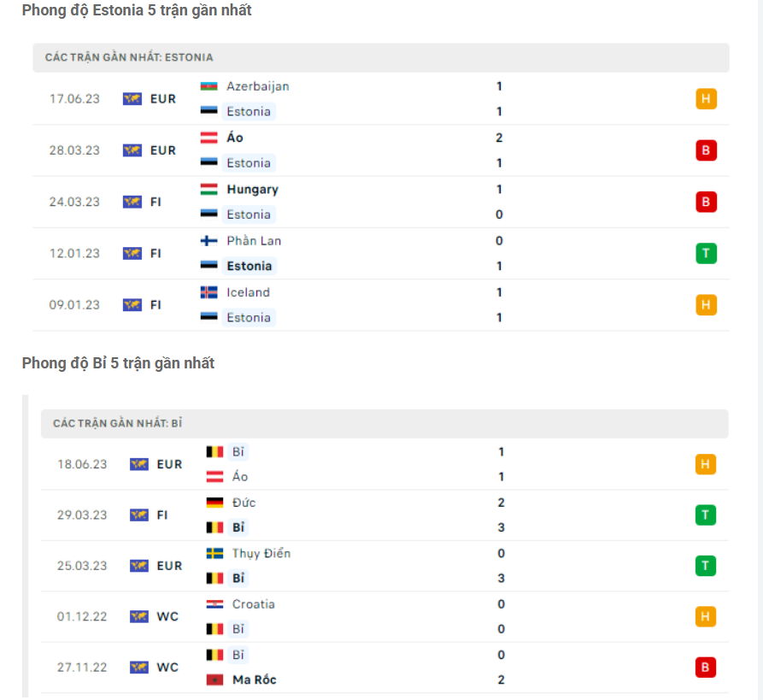Click the date 28.03.23 in the Estonia table

pos(74,150)
